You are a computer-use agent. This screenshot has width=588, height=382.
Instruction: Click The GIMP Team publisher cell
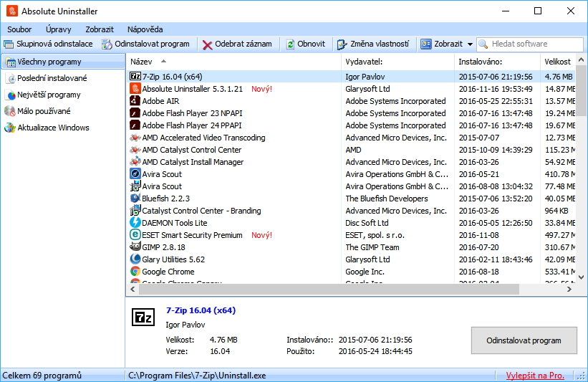(x=372, y=247)
